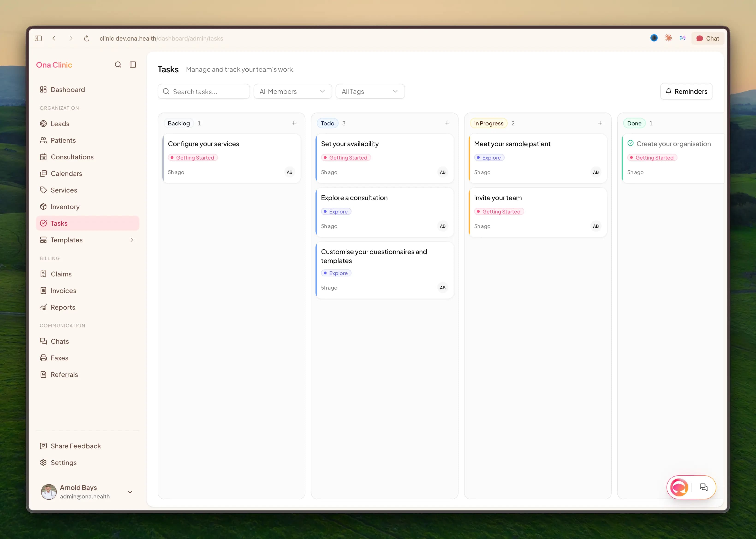Collapse sidebar using panel icon beside search
Screen dimensions: 756x539
133,65
